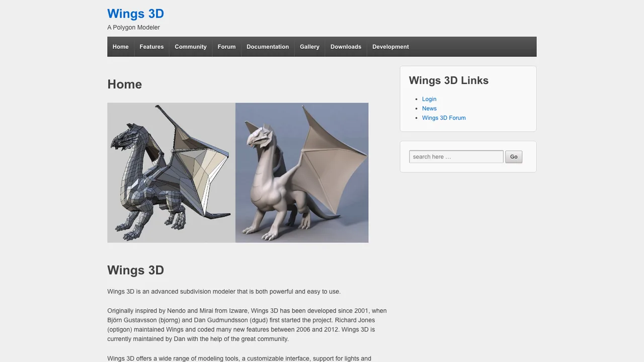Open the Features menu item
This screenshot has height=362, width=644.
click(x=151, y=47)
